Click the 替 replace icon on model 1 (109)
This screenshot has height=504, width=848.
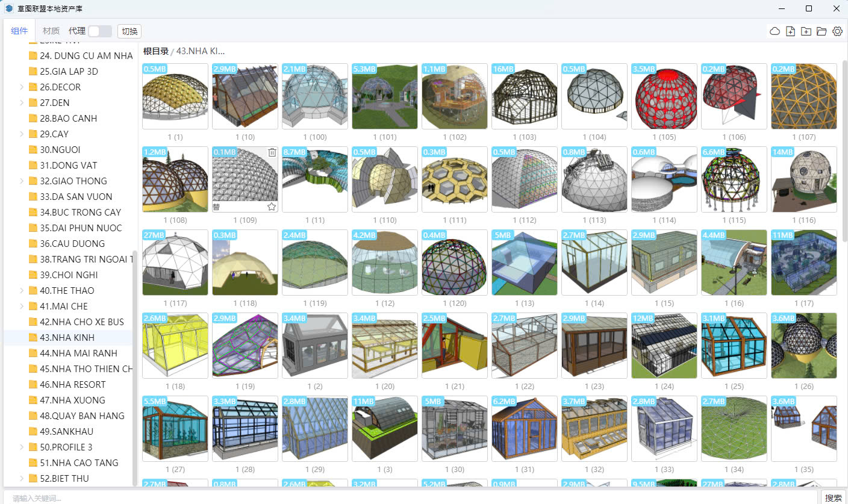click(x=216, y=207)
